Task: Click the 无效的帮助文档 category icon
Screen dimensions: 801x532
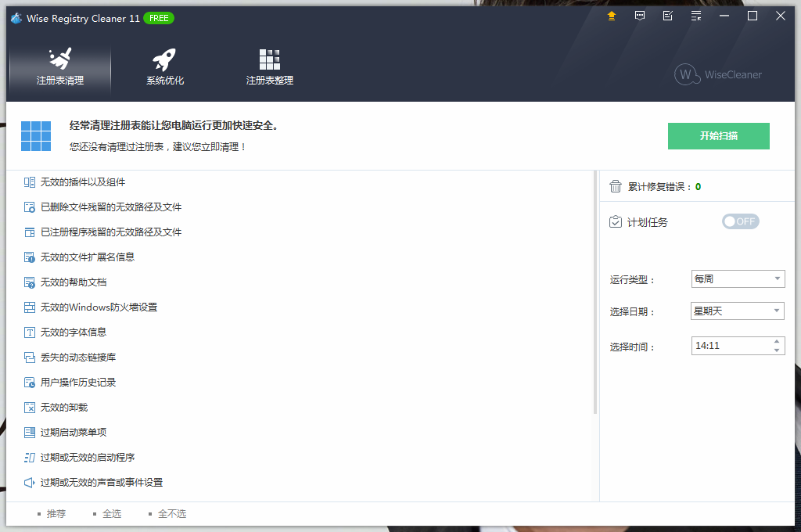Action: click(30, 282)
